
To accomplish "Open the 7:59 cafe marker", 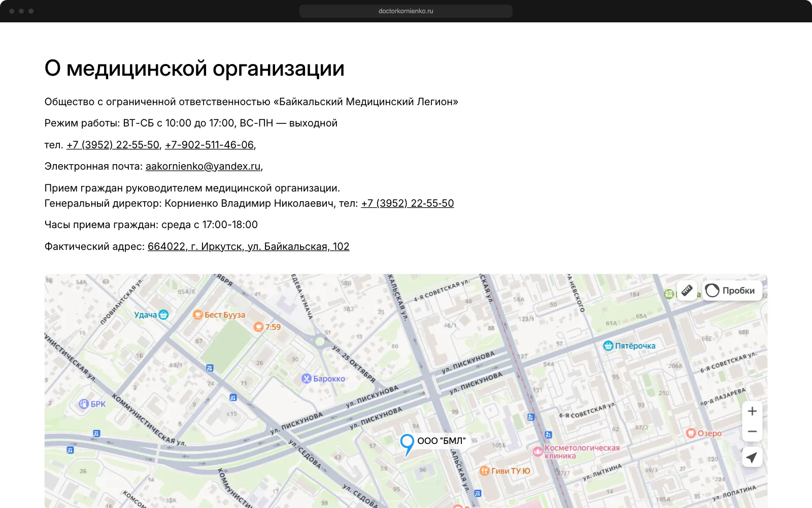I will (267, 327).
